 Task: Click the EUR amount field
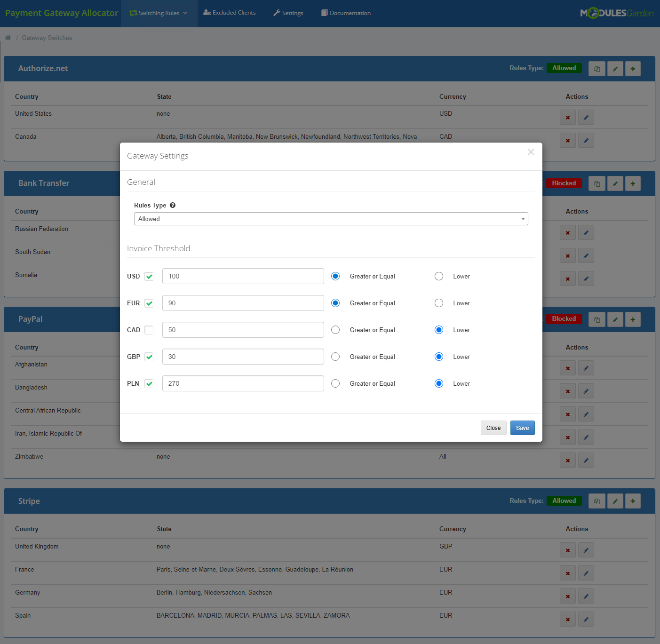(x=243, y=303)
